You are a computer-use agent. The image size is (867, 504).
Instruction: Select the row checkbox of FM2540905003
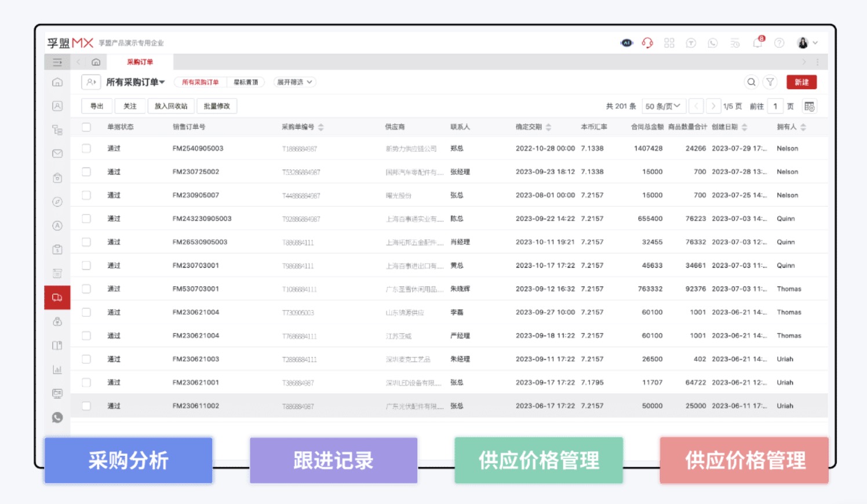coord(86,148)
